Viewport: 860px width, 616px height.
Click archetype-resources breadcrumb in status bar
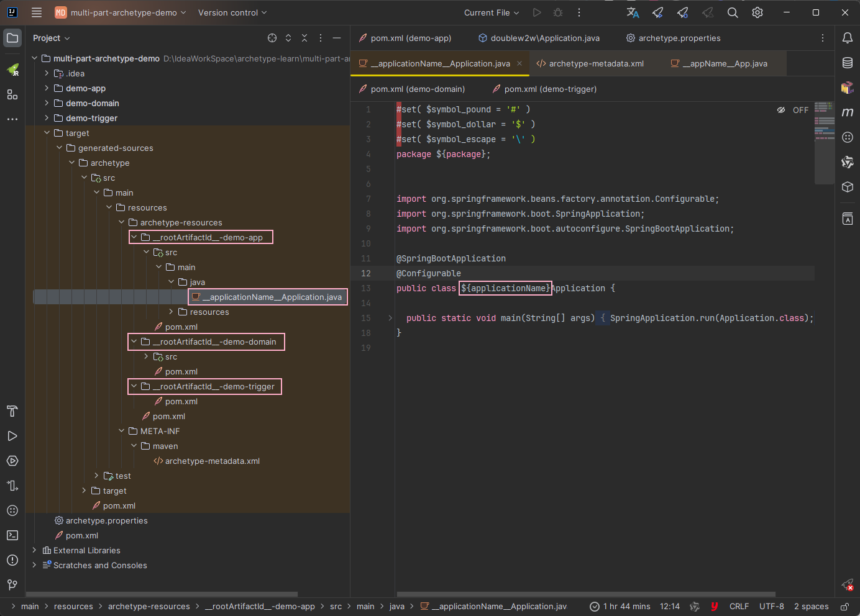149,607
